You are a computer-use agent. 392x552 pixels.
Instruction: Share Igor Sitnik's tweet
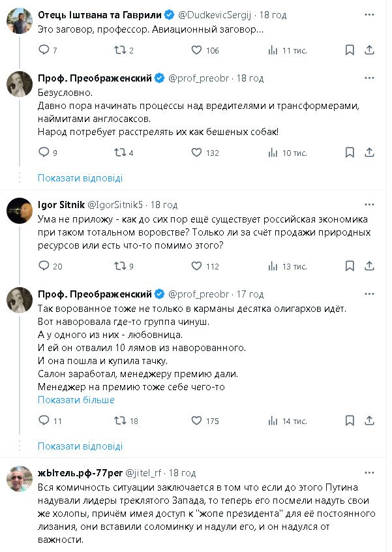370,266
